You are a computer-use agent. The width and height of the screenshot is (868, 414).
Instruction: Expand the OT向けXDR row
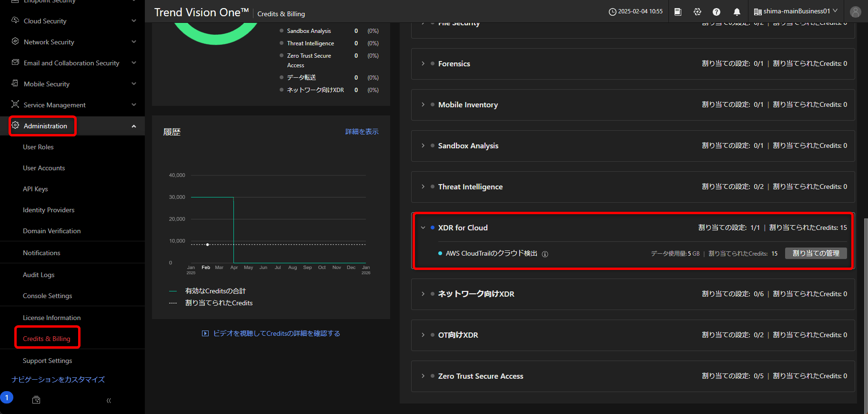(x=423, y=335)
